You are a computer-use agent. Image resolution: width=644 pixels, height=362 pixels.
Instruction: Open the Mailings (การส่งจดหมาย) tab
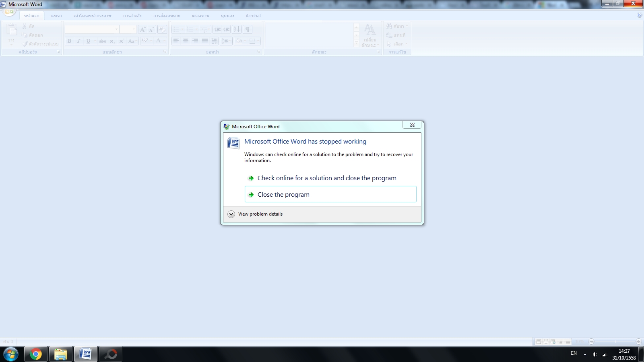tap(167, 16)
